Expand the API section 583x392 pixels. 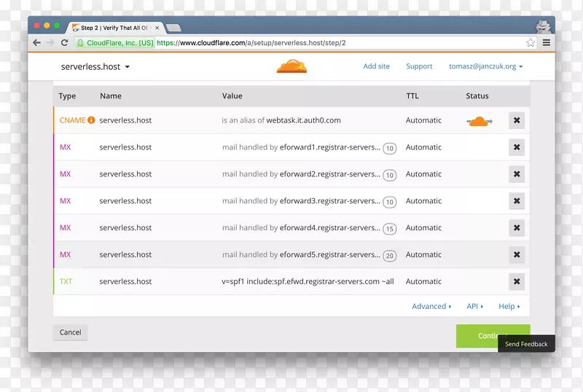(x=475, y=306)
